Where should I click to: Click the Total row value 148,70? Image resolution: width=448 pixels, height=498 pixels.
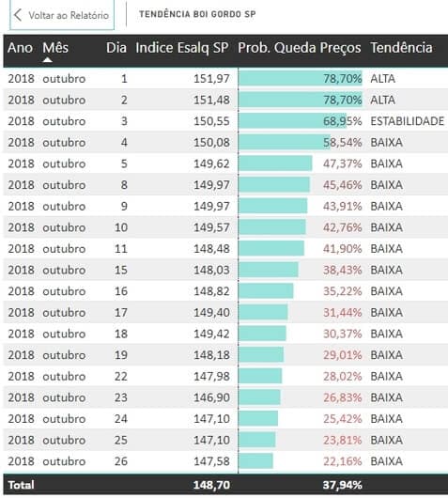pyautogui.click(x=211, y=485)
